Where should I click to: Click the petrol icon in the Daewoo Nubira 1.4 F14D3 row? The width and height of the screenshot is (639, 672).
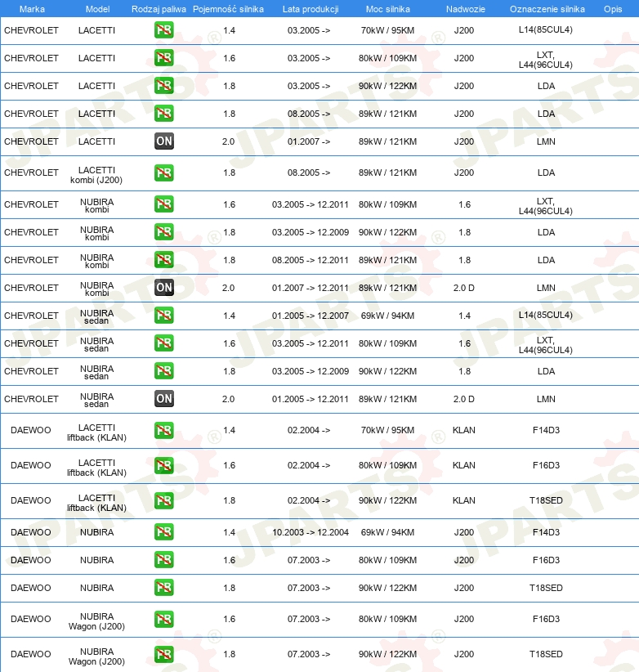pyautogui.click(x=164, y=532)
